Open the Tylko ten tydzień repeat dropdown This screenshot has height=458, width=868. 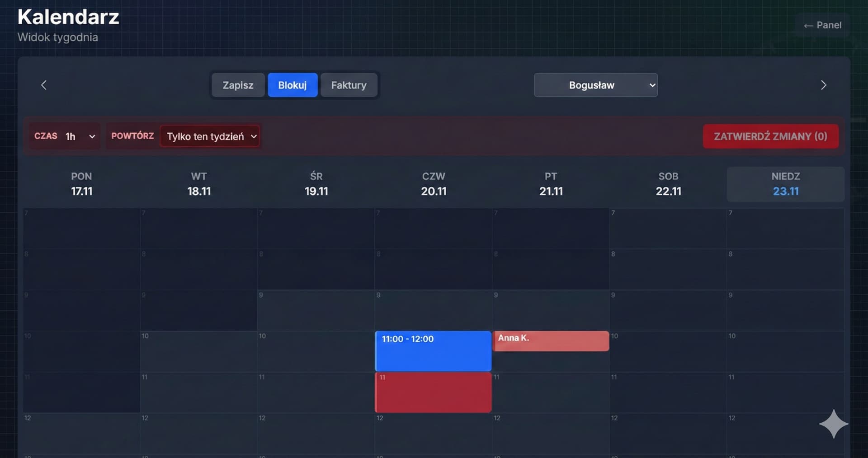(210, 136)
